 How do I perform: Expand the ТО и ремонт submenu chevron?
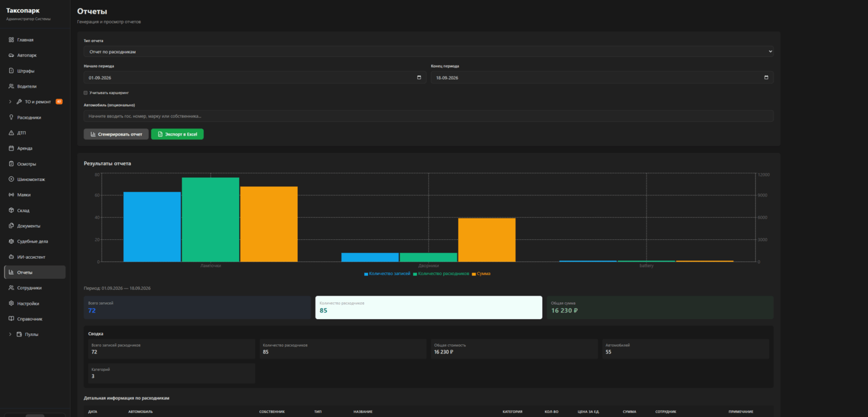pyautogui.click(x=10, y=102)
